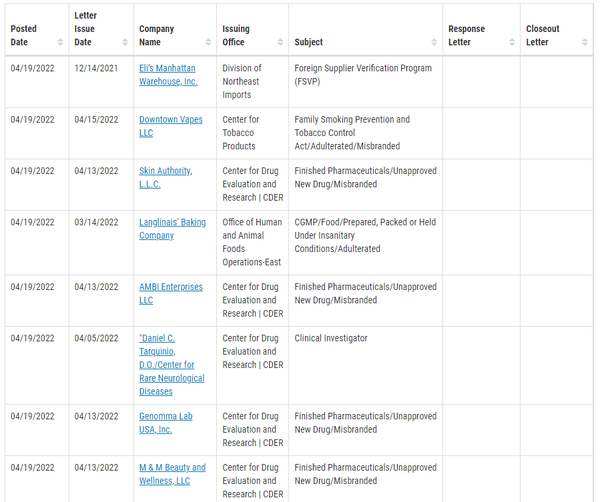
Task: Click the Issuing Office header text
Action: point(236,35)
